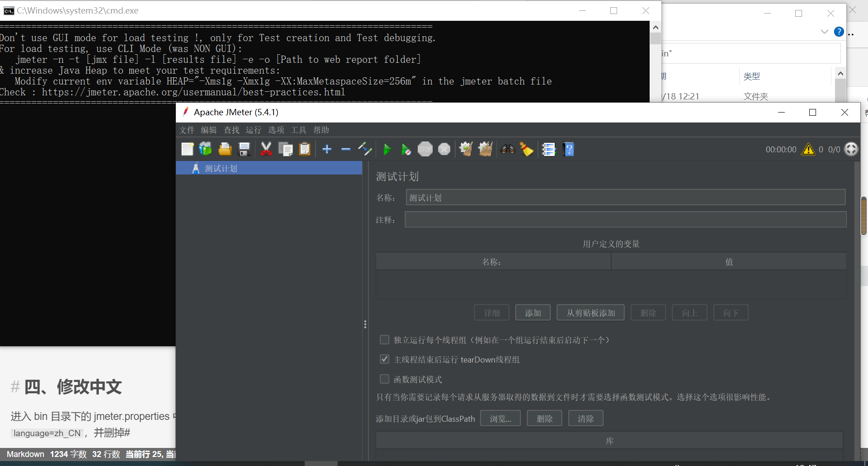Start test without pauses icon
This screenshot has height=466, width=868.
(x=406, y=149)
